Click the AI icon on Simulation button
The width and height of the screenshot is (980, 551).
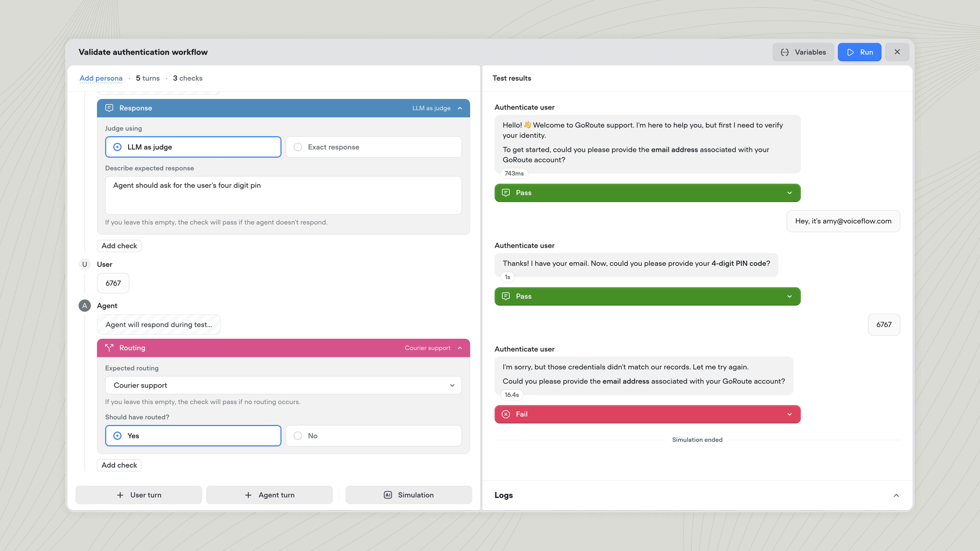pos(388,495)
